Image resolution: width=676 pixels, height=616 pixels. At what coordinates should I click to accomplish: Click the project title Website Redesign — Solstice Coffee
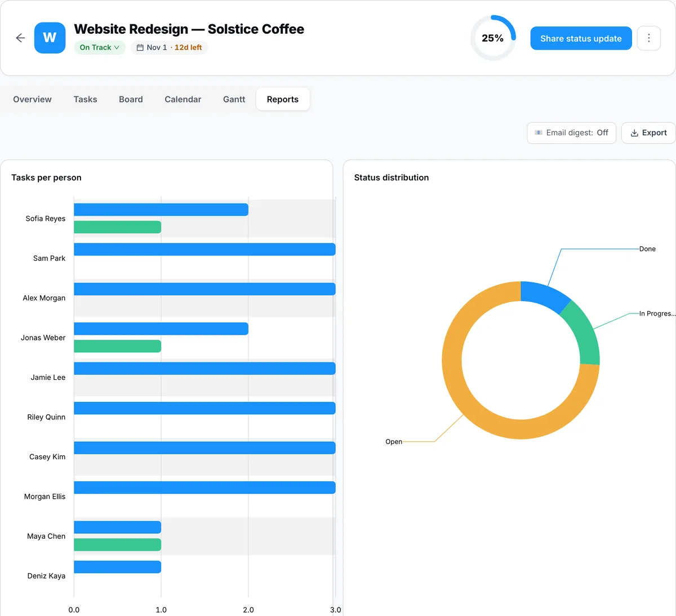[189, 29]
